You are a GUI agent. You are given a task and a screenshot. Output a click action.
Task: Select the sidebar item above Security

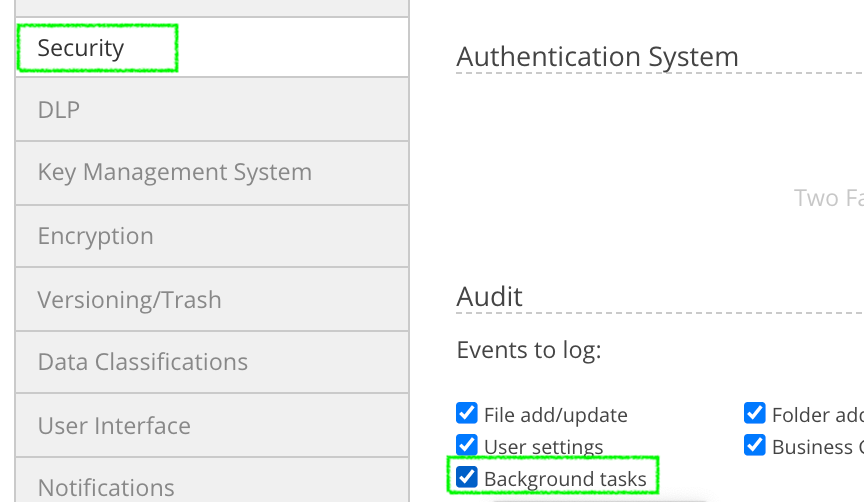(x=211, y=7)
